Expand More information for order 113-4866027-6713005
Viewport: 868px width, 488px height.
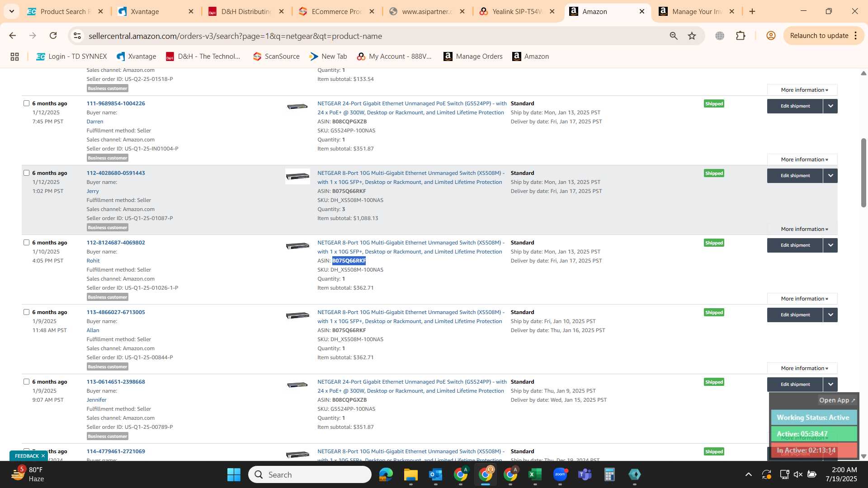(802, 368)
